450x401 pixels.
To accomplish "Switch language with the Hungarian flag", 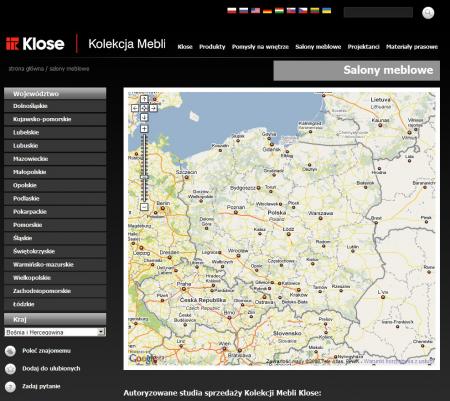I will (x=279, y=11).
